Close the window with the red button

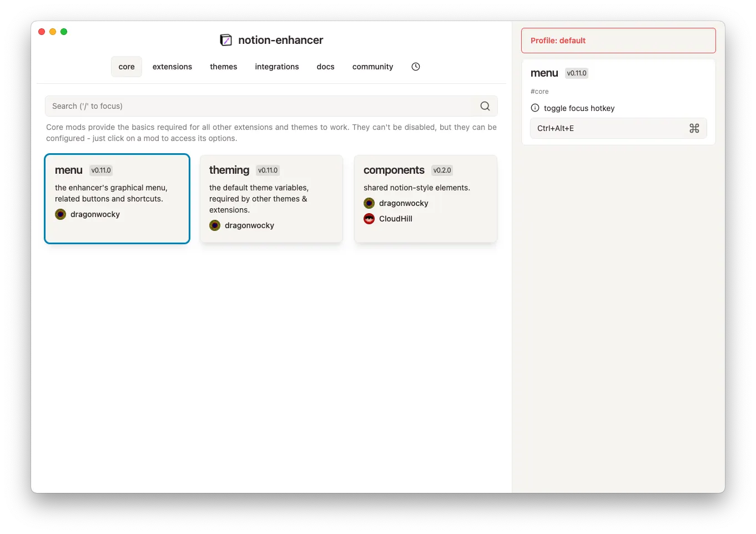pyautogui.click(x=42, y=32)
